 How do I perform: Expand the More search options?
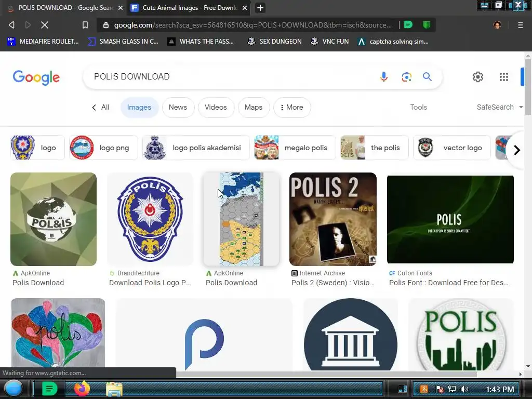[x=292, y=107]
